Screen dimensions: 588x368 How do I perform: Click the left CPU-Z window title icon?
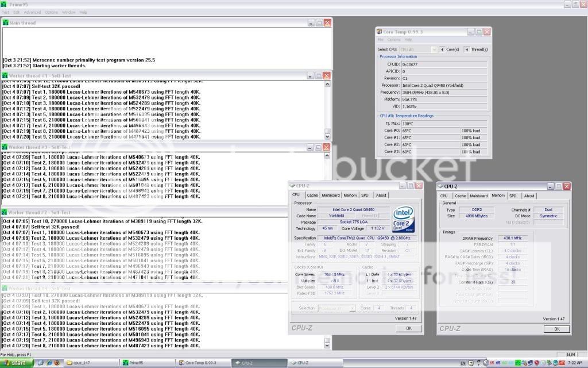pos(292,186)
